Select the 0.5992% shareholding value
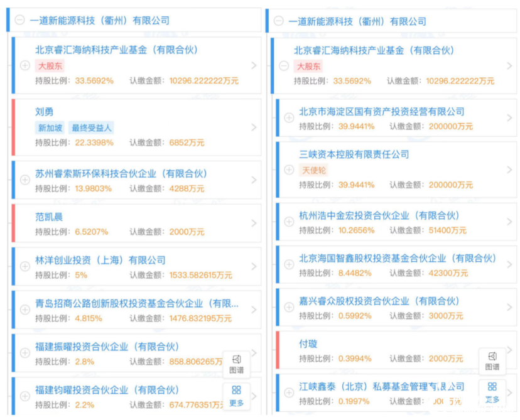The width and height of the screenshot is (520, 420). pos(355,316)
